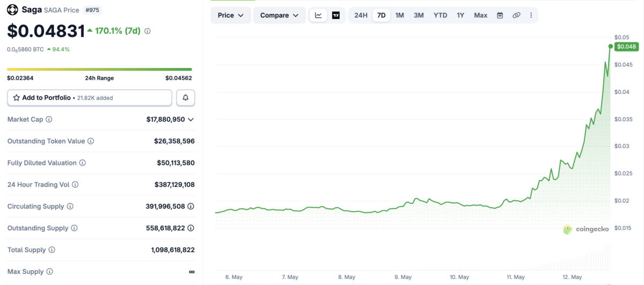This screenshot has height=285, width=644.
Task: Click the Saga coin logo icon
Action: pos(12,10)
